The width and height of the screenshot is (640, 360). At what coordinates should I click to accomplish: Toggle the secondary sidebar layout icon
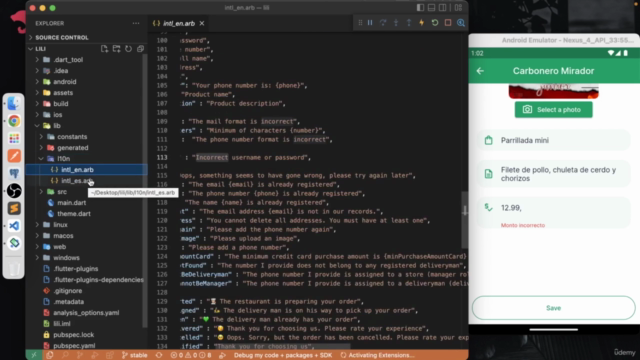442,8
